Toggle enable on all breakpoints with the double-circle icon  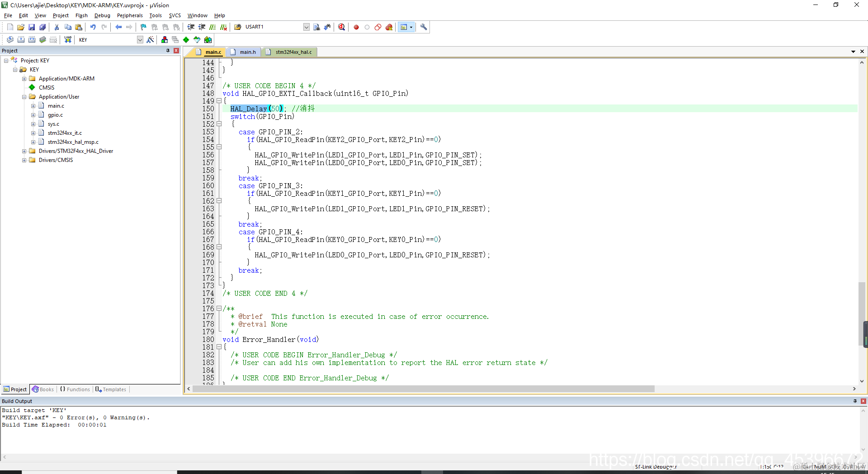click(x=378, y=27)
